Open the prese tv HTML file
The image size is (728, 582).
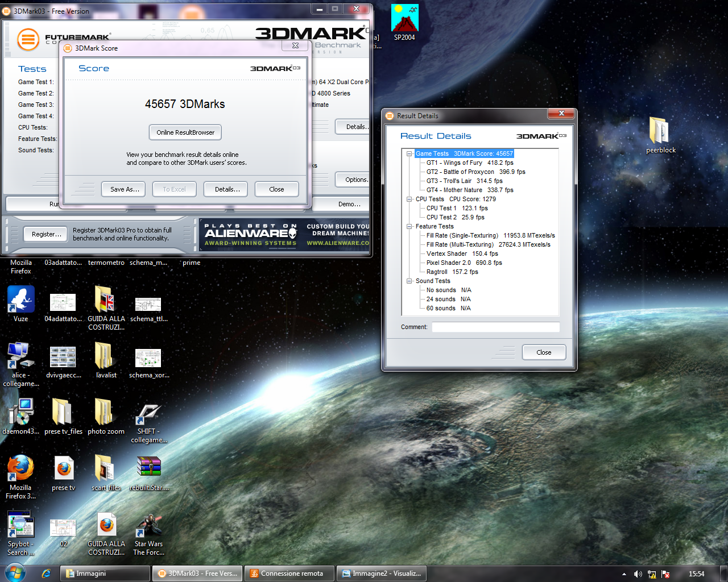pos(63,473)
